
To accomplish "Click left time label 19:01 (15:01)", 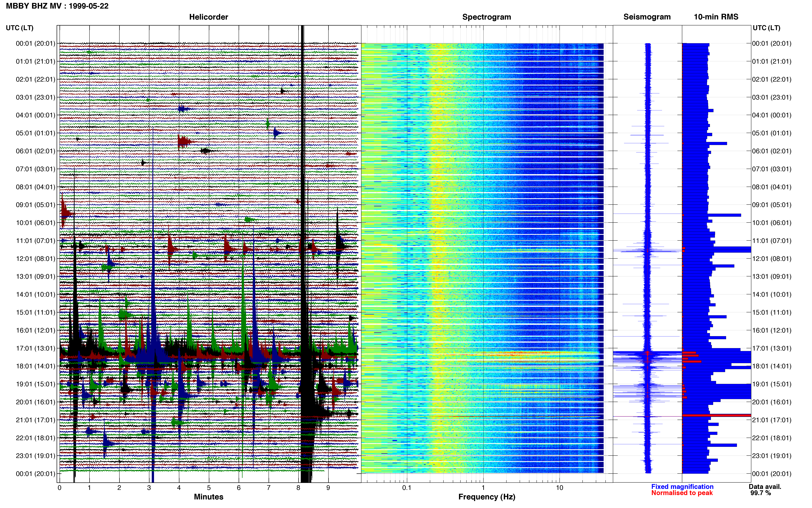I will [36, 384].
